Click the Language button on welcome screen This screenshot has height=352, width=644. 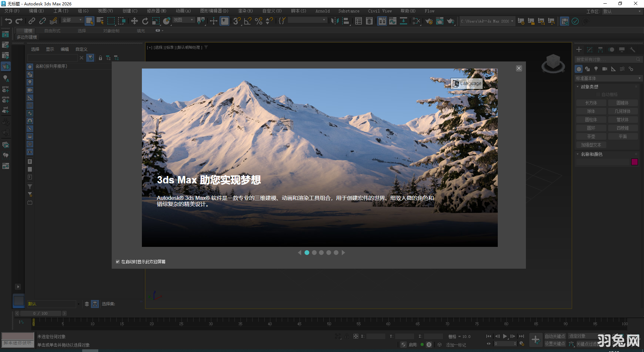click(466, 83)
